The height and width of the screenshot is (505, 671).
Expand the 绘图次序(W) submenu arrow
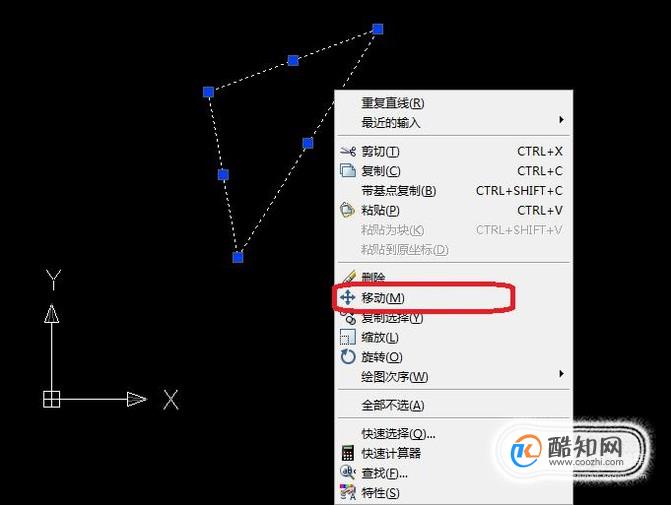pyautogui.click(x=561, y=374)
